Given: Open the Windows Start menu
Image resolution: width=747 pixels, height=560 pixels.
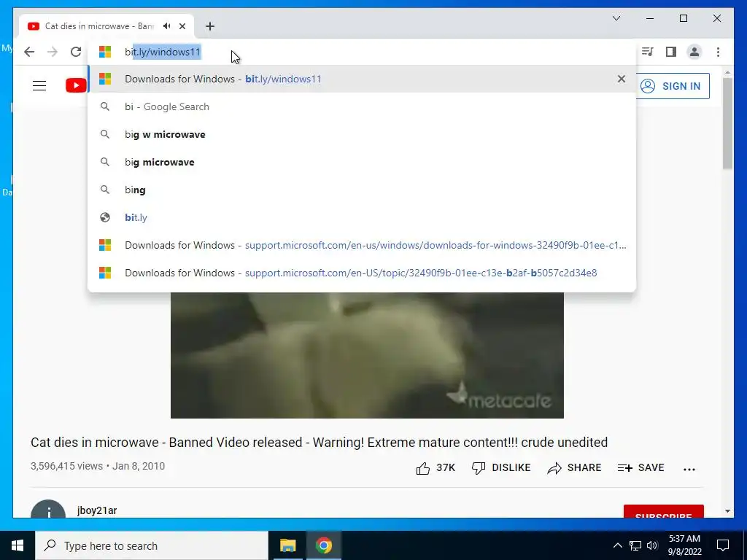Looking at the screenshot, I should tap(18, 545).
